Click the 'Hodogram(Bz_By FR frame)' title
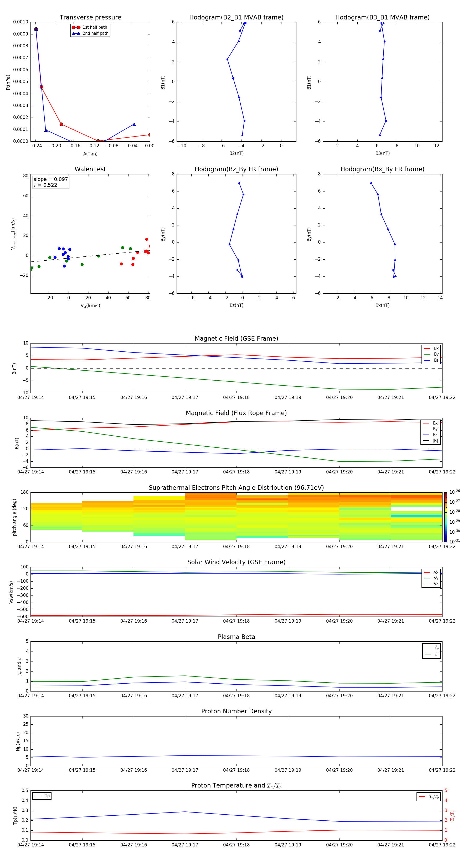This screenshot has width=473, height=868. 236,169
